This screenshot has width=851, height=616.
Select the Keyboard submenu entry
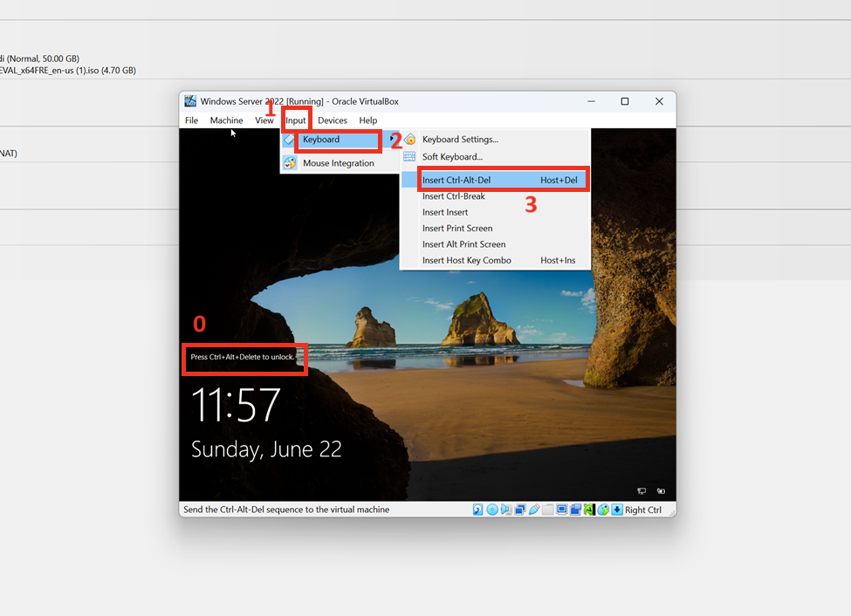tap(340, 140)
